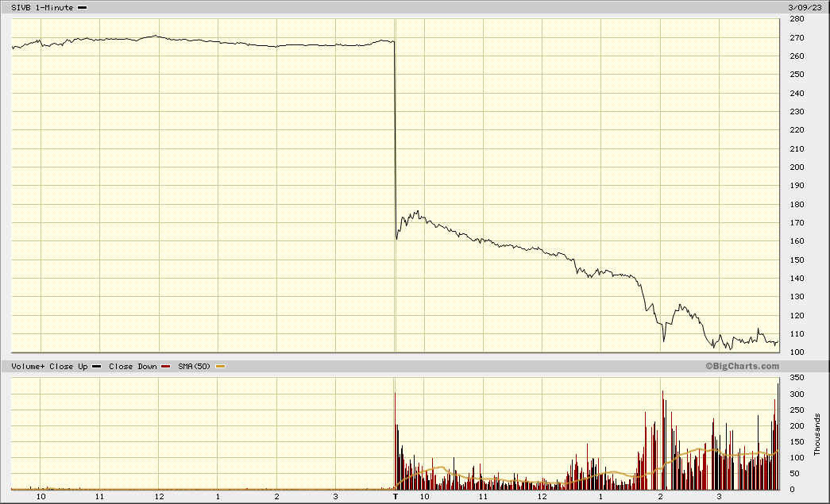Click the 260 price axis label

797,56
